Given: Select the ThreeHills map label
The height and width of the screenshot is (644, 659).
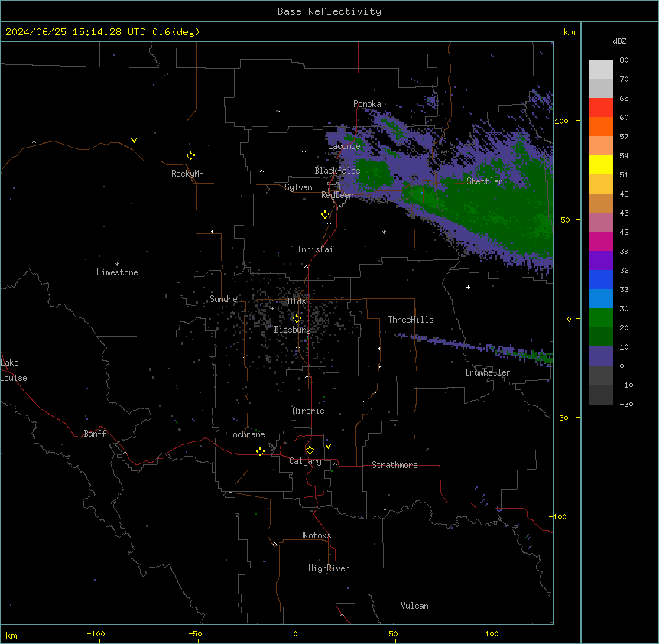Looking at the screenshot, I should pos(411,320).
